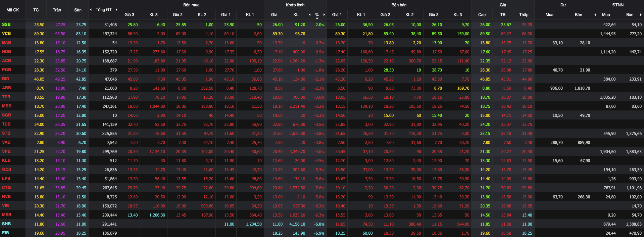Click SSB's 2.0% change value
This screenshot has width=644, height=237.
point(320,25)
